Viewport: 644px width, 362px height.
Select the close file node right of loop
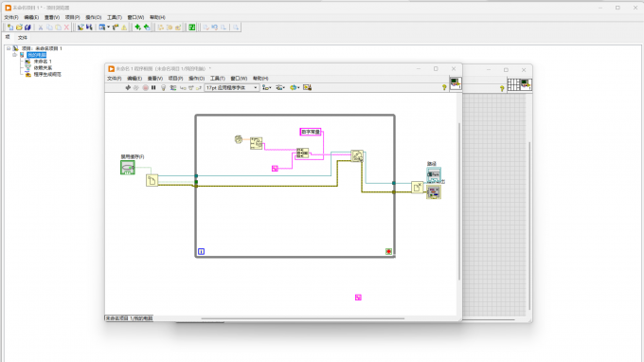418,188
